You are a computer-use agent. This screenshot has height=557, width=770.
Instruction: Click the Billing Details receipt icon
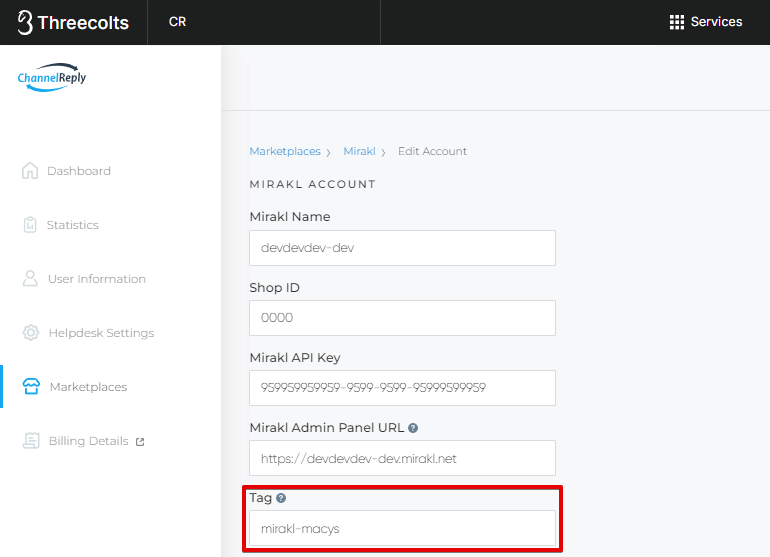coord(31,441)
